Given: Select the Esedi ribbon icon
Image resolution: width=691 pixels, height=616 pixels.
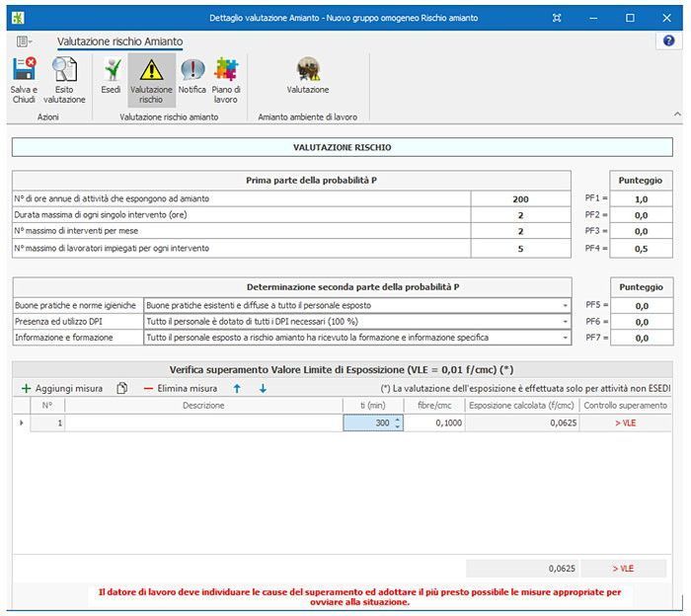Looking at the screenshot, I should 112,72.
